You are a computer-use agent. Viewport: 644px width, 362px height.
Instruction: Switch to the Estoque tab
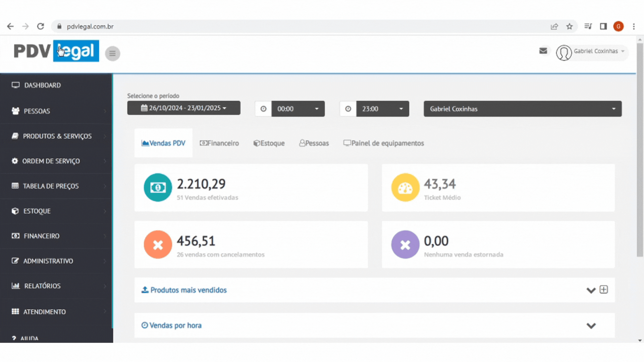tap(269, 143)
